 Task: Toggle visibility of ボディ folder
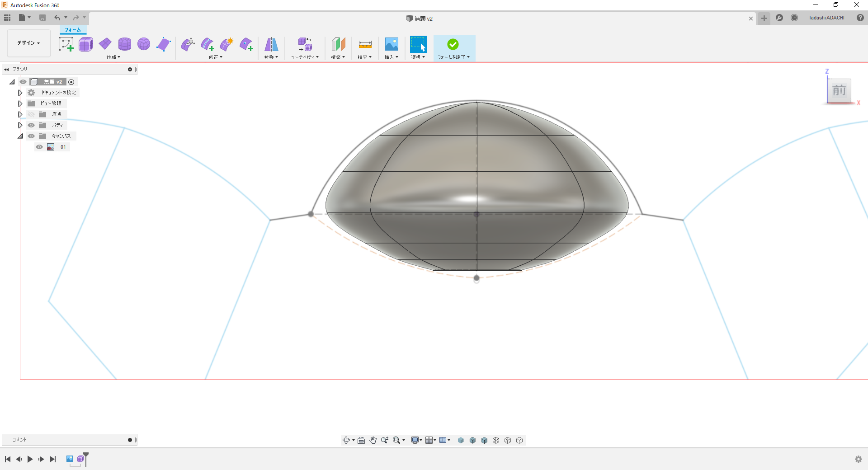click(x=31, y=125)
